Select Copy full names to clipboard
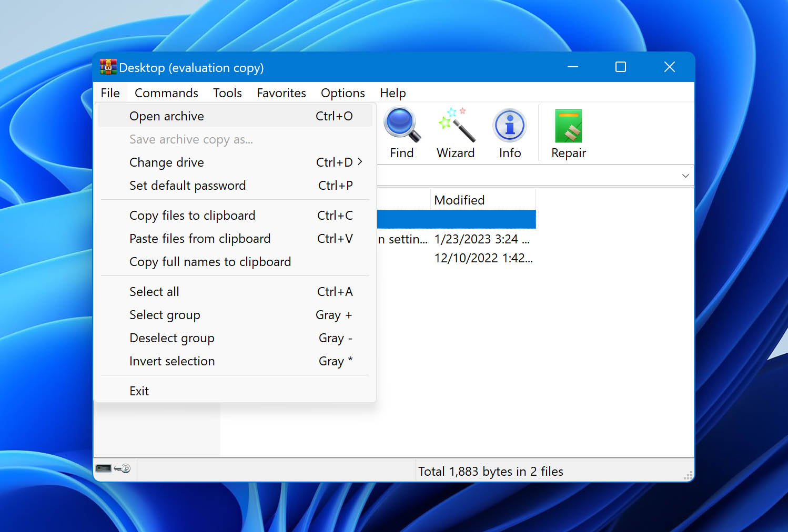This screenshot has width=788, height=532. coord(235,262)
